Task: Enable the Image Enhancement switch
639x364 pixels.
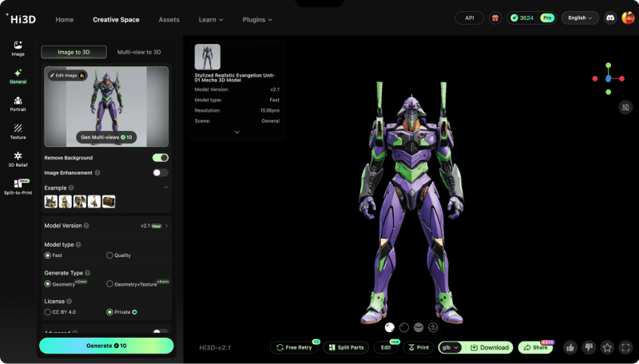Action: tap(161, 172)
